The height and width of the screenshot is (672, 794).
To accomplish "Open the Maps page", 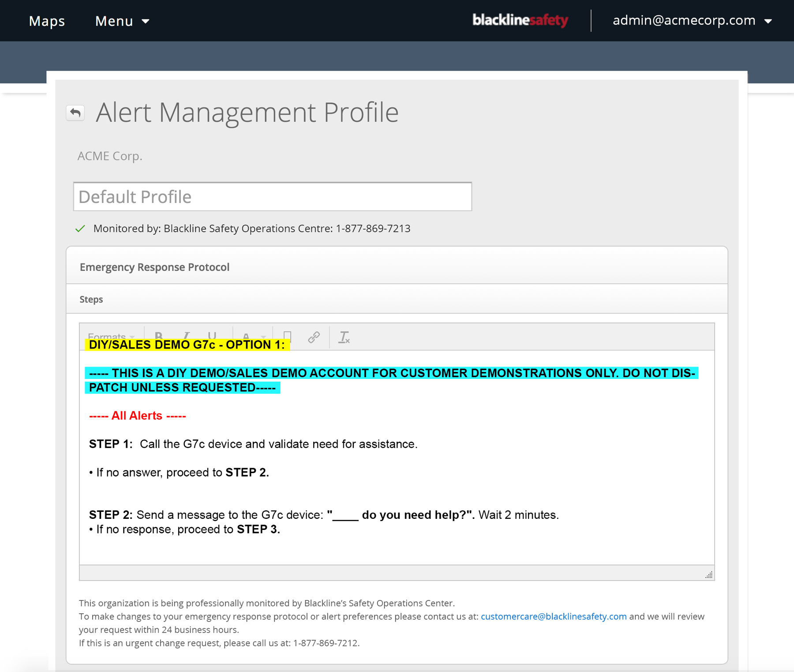I will 46,21.
